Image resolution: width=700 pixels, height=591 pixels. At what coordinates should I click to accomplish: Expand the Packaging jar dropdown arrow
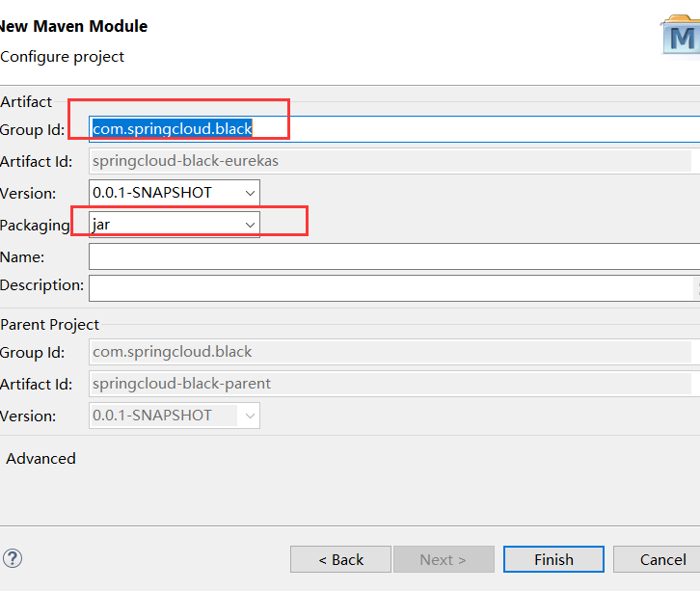click(x=250, y=225)
